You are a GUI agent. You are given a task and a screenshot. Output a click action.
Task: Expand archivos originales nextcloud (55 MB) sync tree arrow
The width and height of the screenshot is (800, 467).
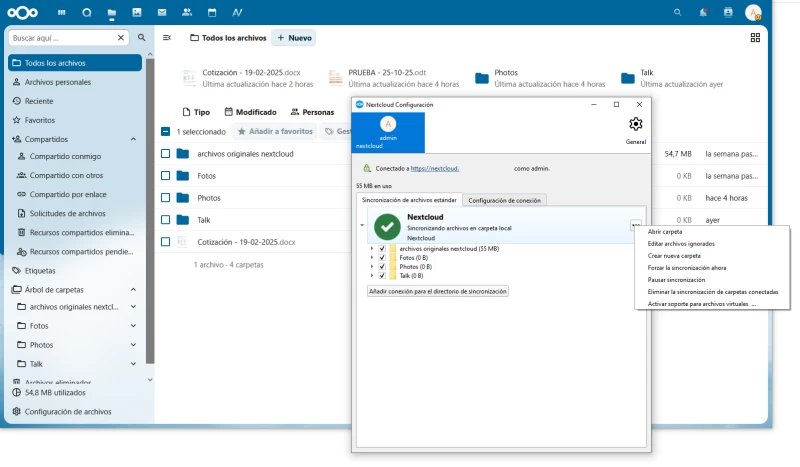click(372, 249)
